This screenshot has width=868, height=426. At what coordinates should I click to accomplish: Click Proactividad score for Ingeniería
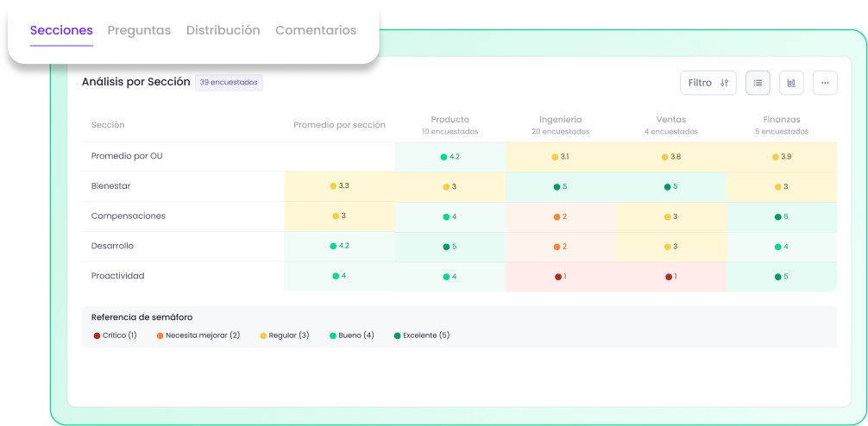(x=560, y=276)
